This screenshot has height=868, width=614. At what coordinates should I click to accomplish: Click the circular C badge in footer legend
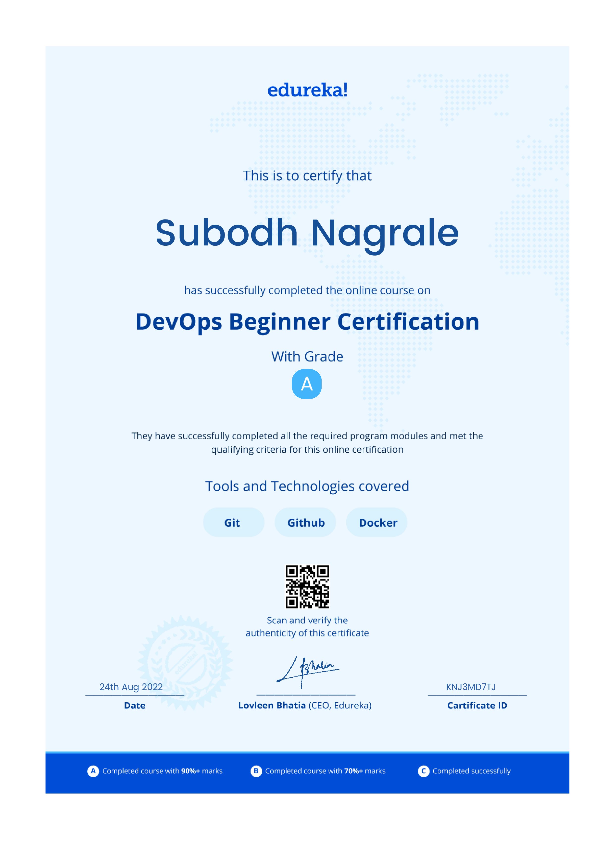(x=423, y=771)
